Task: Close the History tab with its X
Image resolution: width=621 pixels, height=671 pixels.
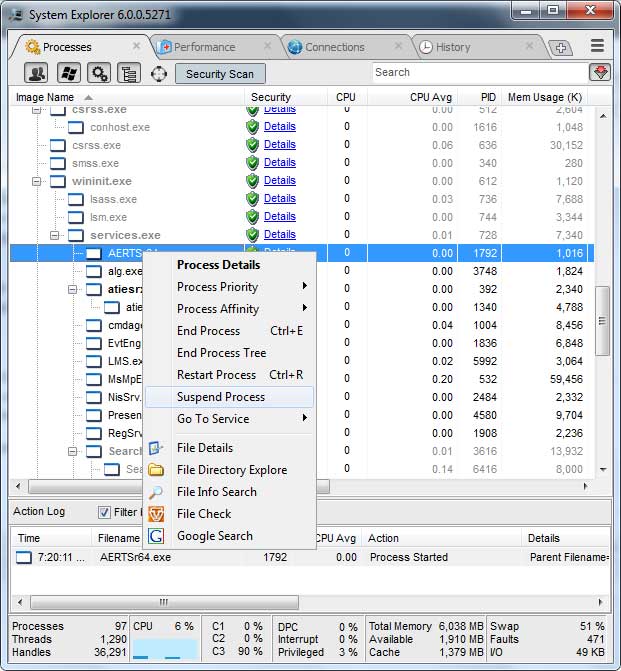Action: [x=529, y=45]
